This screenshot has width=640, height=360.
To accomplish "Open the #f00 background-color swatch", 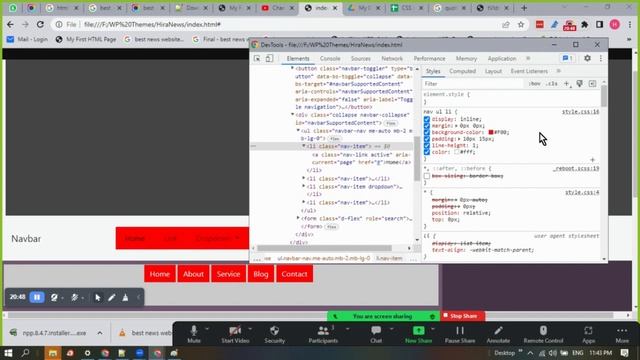I will click(x=491, y=132).
